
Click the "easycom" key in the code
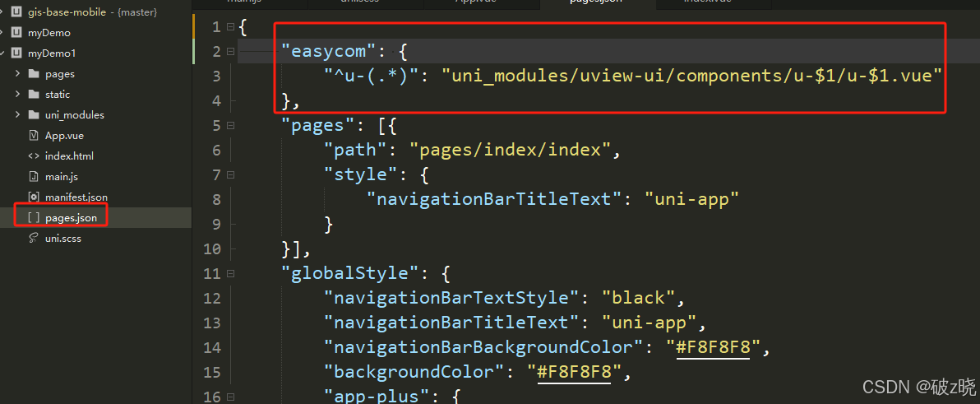[330, 51]
